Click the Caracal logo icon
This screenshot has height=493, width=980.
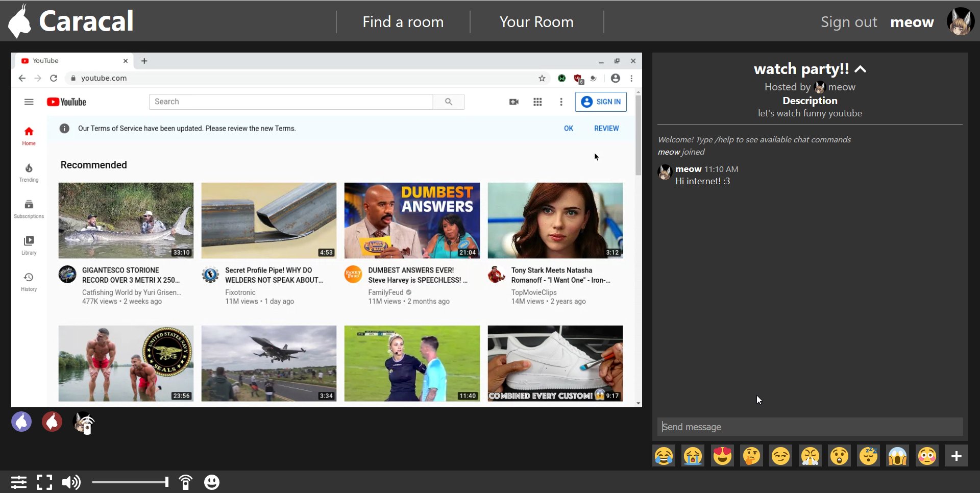pyautogui.click(x=20, y=20)
